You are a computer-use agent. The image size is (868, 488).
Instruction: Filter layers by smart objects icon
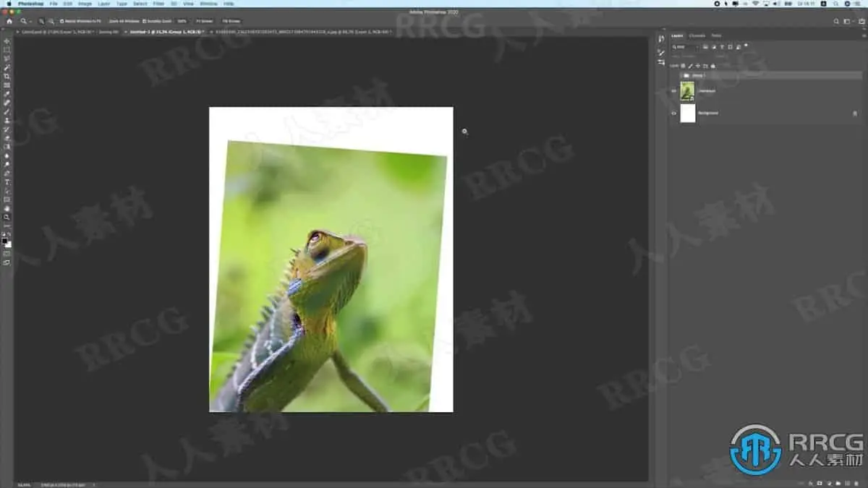click(739, 46)
